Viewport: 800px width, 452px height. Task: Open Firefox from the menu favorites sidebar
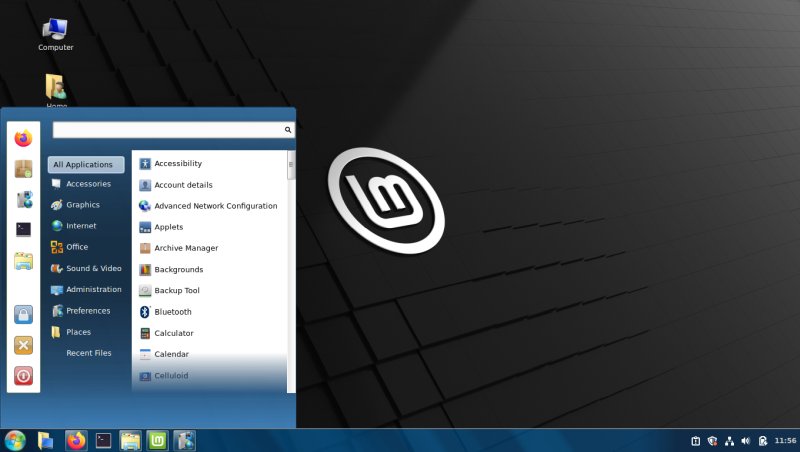(23, 138)
